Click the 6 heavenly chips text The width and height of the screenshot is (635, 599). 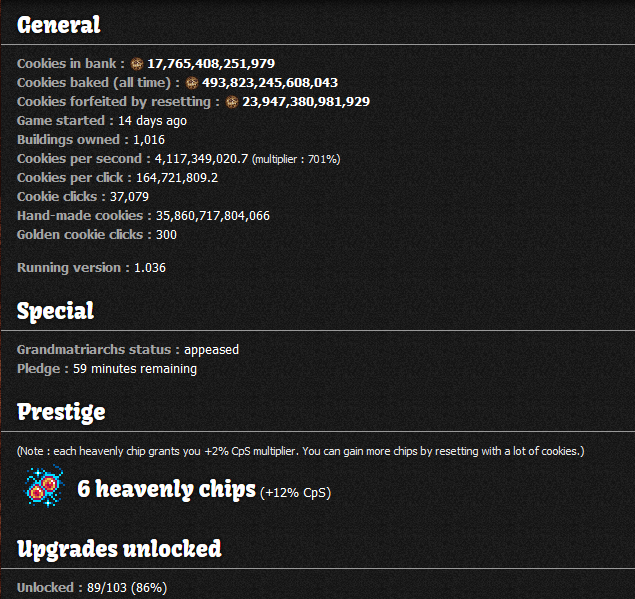click(x=166, y=489)
